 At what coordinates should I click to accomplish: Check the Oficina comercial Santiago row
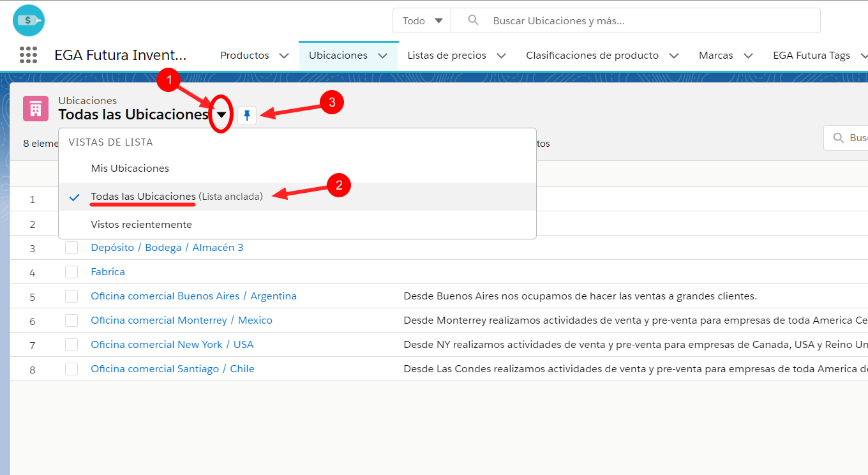pos(71,369)
